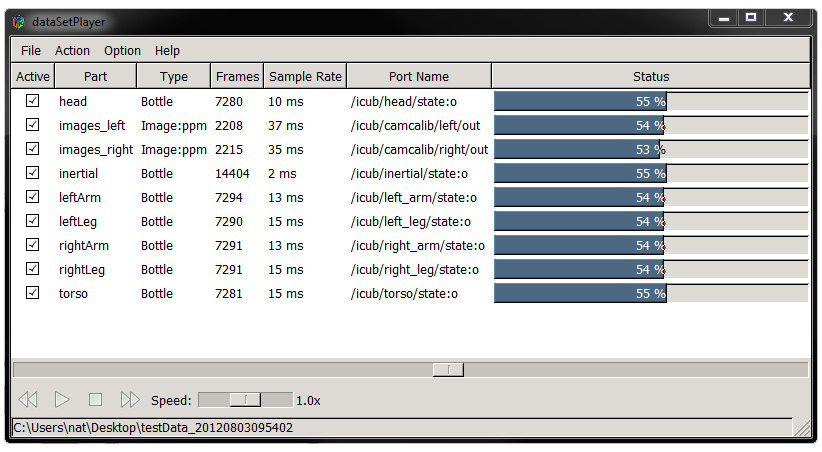
Task: Click the rewind playback icon
Action: [x=28, y=400]
